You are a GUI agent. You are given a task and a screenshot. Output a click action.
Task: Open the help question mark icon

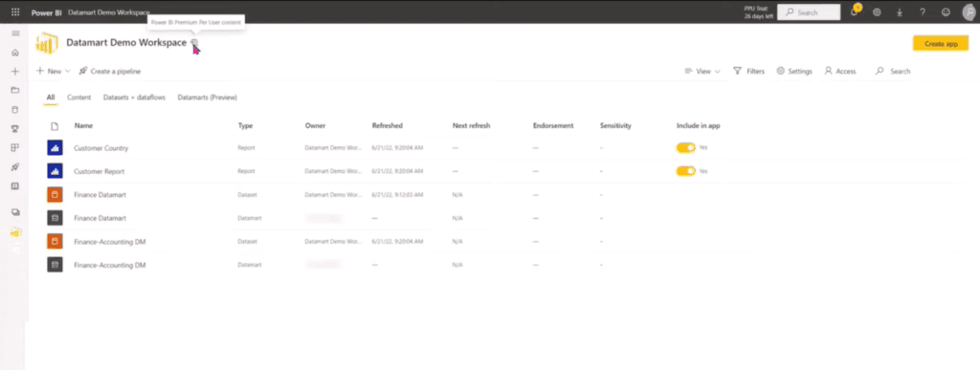point(923,11)
